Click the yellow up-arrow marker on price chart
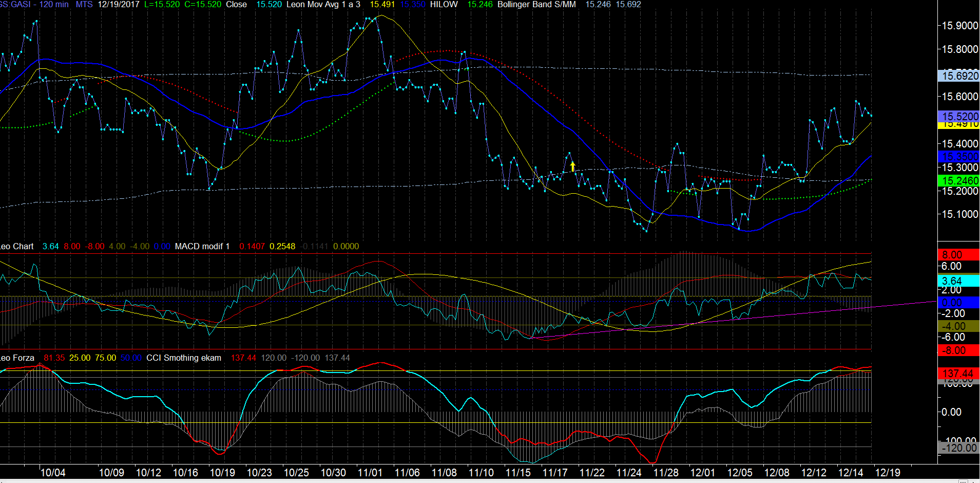The height and width of the screenshot is (483, 980). 572,166
